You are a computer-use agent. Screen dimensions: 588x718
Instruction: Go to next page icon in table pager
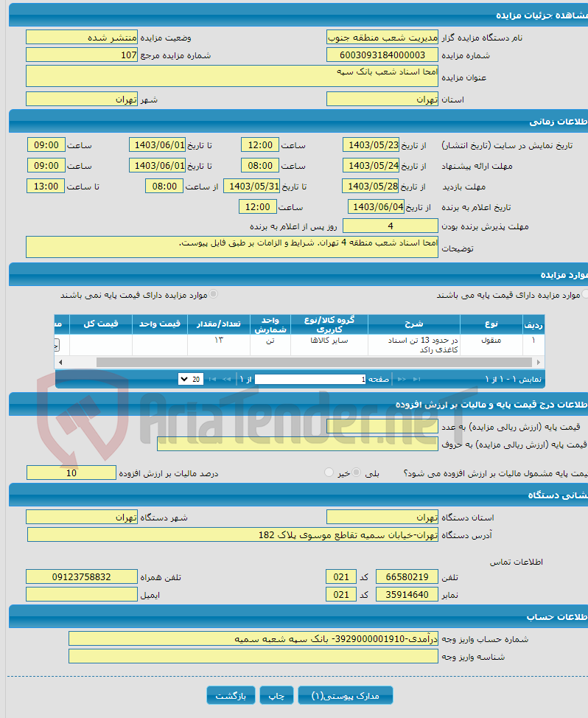[402, 379]
